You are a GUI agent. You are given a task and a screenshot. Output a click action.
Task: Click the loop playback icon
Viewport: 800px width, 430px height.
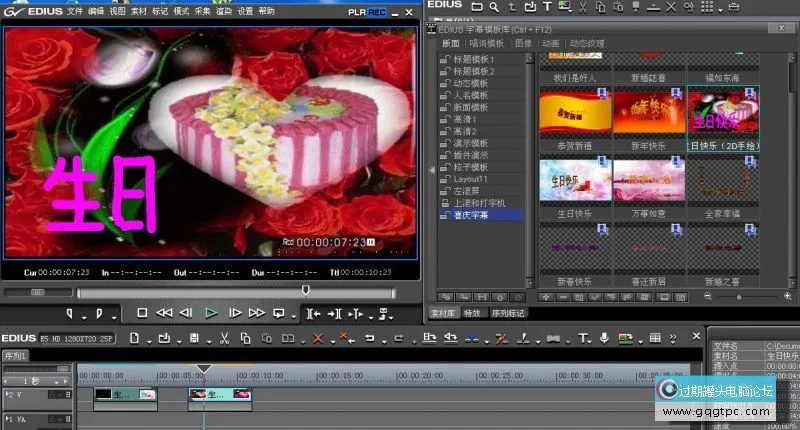click(279, 313)
